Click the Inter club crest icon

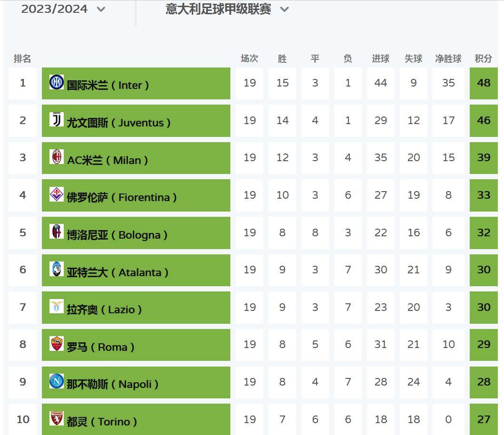(x=57, y=82)
